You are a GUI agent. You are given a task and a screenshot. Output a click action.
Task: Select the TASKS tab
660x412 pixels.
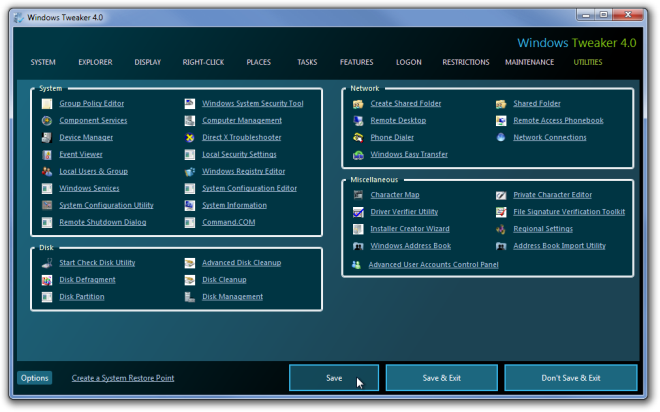(307, 62)
